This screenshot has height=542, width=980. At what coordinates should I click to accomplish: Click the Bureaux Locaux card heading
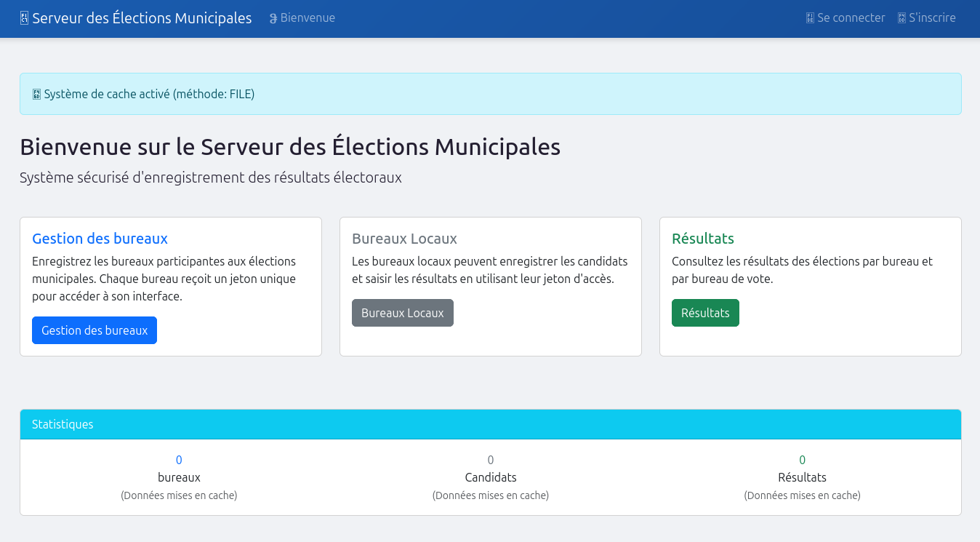pyautogui.click(x=404, y=239)
